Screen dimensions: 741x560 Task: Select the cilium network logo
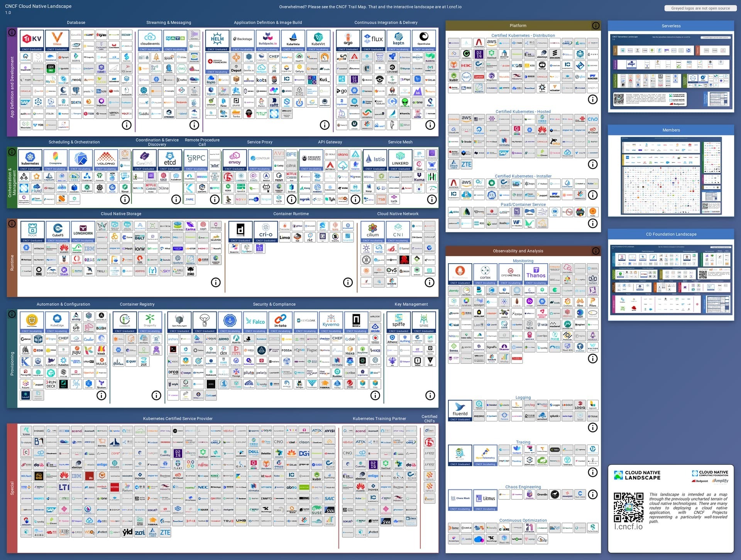[373, 232]
